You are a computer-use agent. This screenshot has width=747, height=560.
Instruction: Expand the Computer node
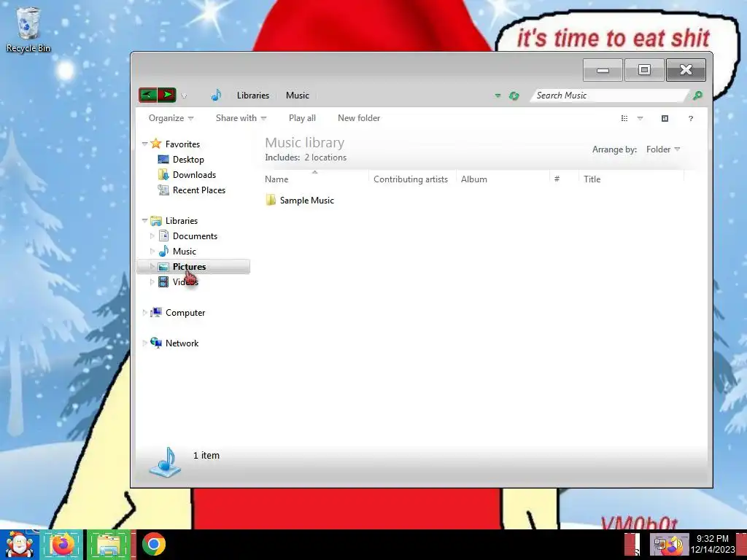click(145, 313)
